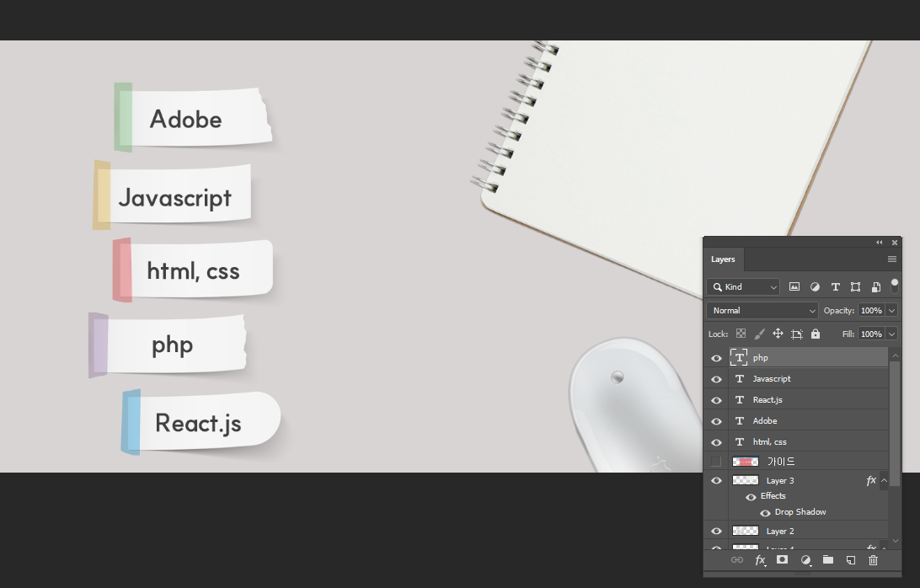Open the Kind filter dropdown
The image size is (920, 588).
[x=743, y=287]
